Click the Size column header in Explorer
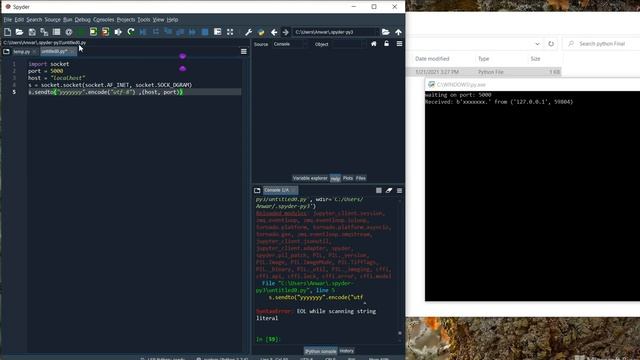 pyautogui.click(x=536, y=59)
